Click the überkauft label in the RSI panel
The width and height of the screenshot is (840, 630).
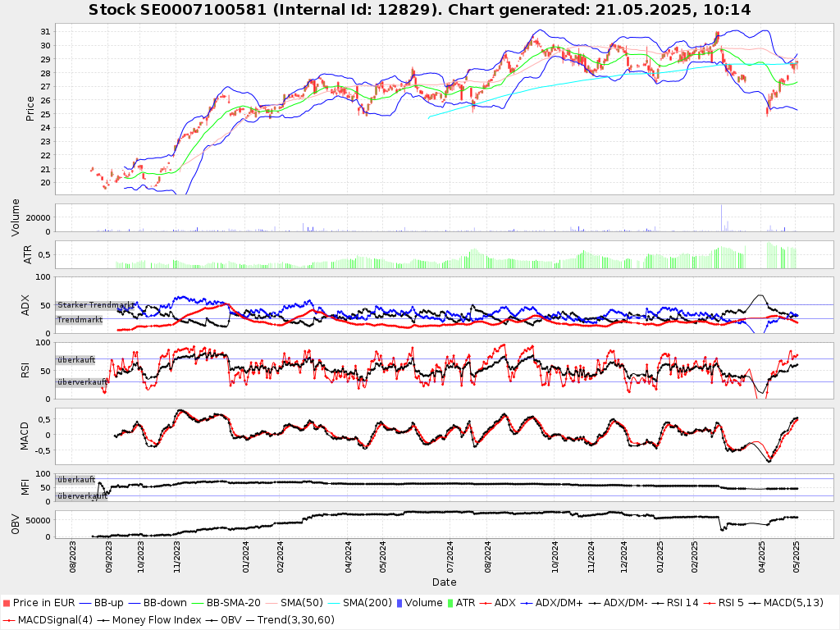click(76, 360)
